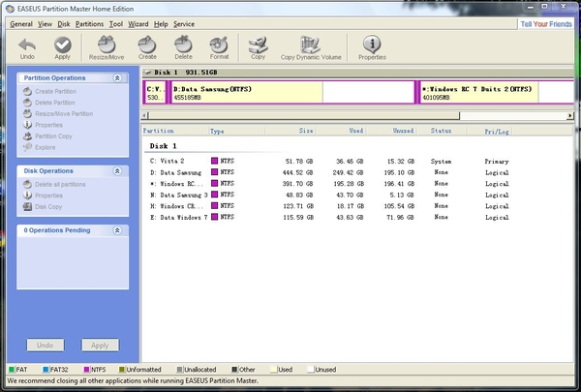Screen dimensions: 581x392
Task: Select the Resize/Move toolbar tool
Action: click(x=107, y=45)
